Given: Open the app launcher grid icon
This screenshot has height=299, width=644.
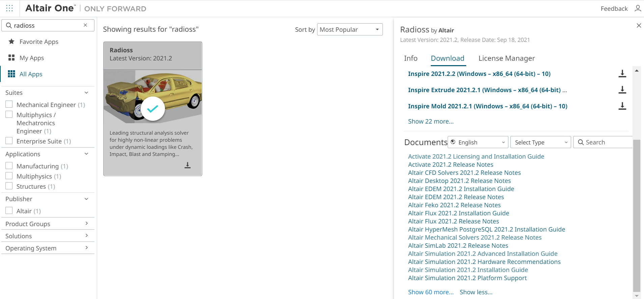Looking at the screenshot, I should [x=9, y=8].
